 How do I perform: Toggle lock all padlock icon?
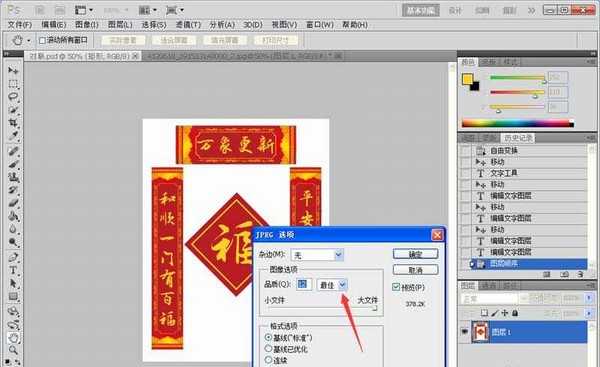click(515, 313)
